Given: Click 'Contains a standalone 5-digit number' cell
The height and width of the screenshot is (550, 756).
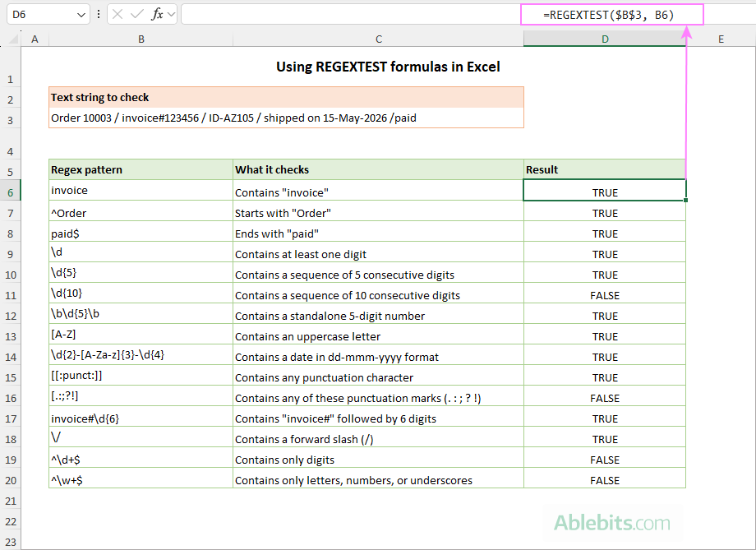Looking at the screenshot, I should [379, 313].
